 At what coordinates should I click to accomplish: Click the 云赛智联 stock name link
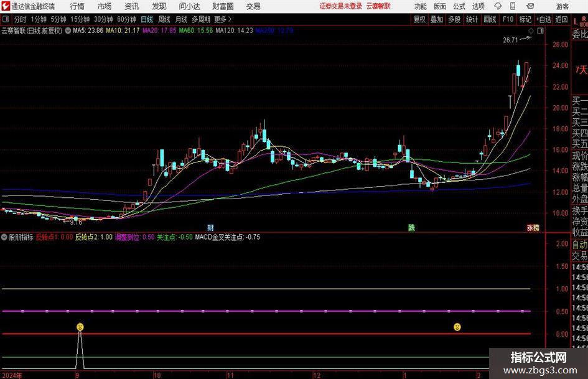point(378,6)
